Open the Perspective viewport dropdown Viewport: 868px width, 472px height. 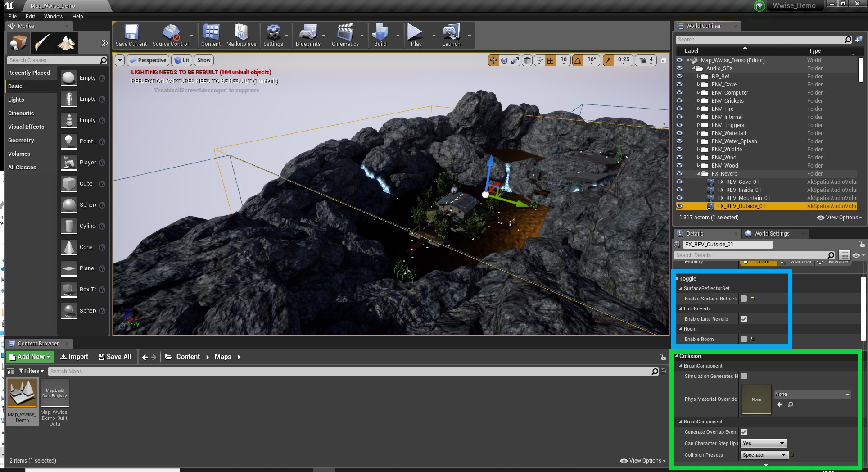[148, 60]
